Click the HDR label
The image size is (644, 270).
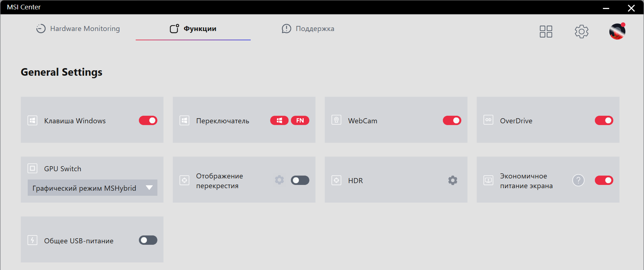pos(355,181)
